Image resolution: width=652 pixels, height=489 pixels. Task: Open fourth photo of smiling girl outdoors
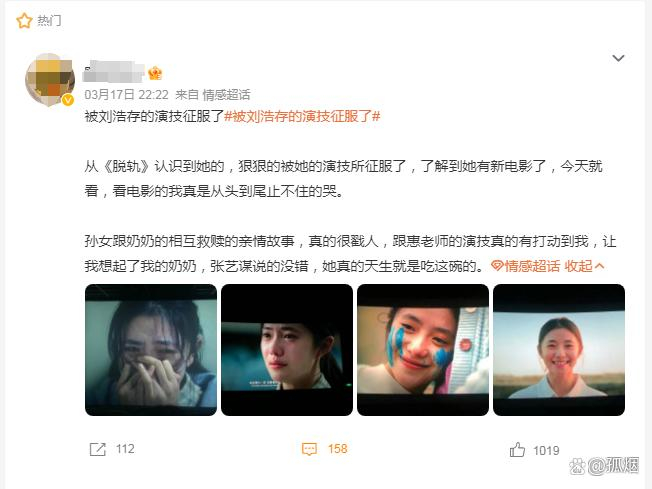click(559, 350)
